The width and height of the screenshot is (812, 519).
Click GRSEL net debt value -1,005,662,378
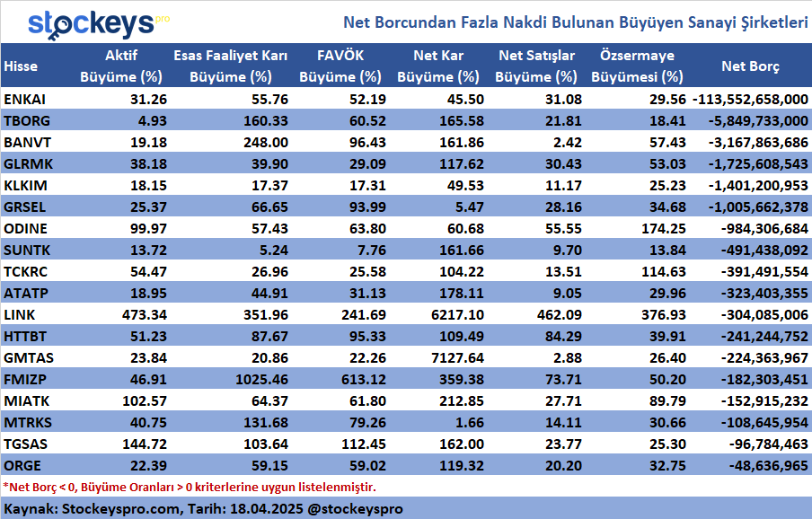[758, 207]
